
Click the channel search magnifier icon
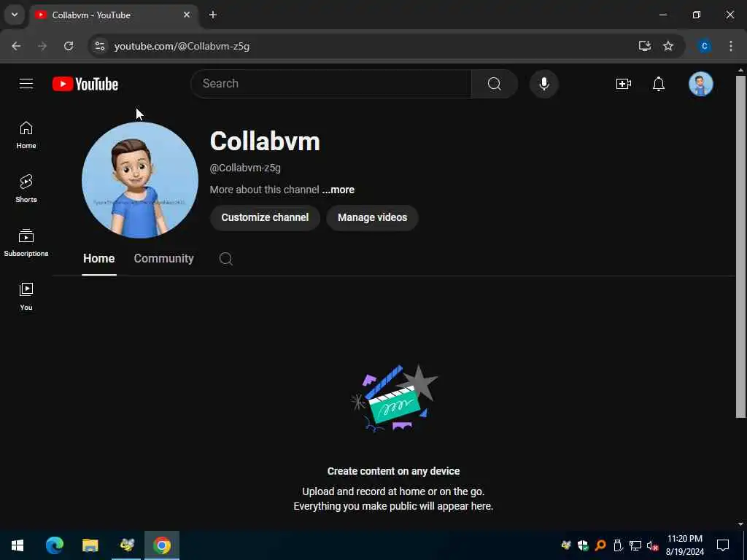tap(226, 259)
